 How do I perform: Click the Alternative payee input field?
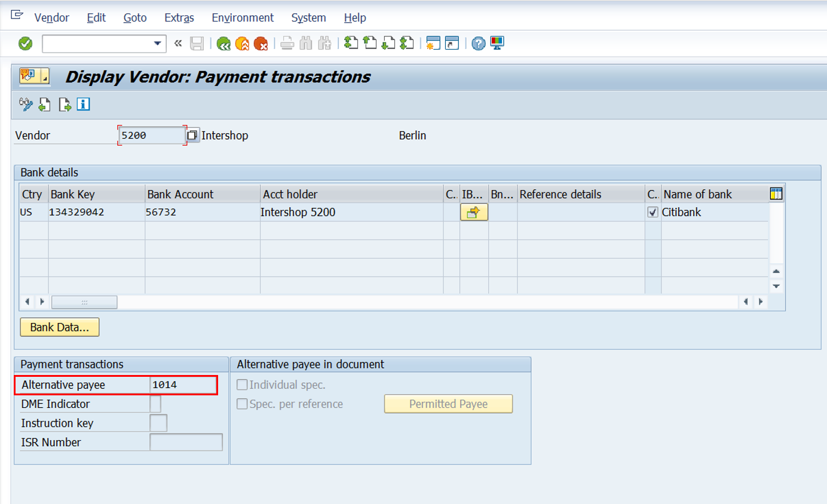click(182, 385)
